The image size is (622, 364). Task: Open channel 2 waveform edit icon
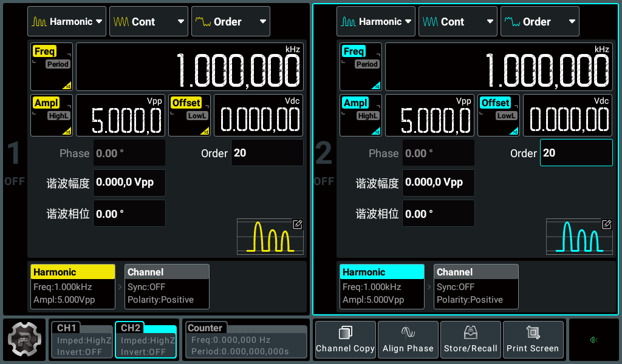point(606,224)
